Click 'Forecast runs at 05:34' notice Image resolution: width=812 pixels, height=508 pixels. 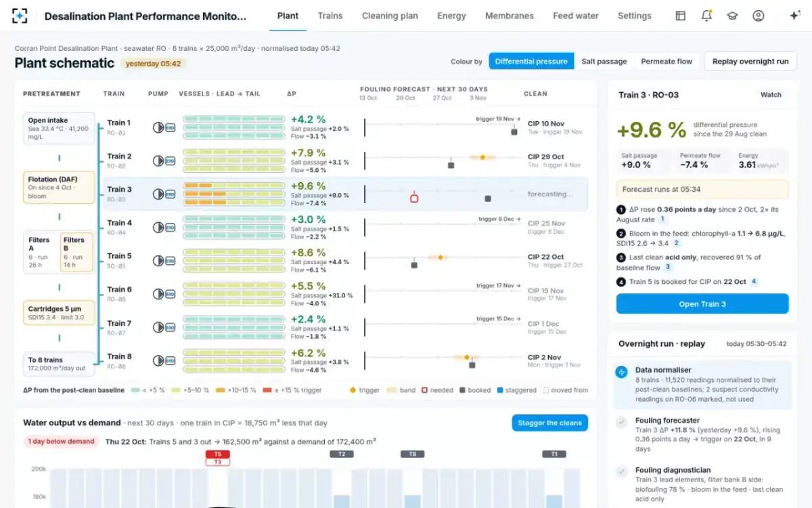point(702,190)
